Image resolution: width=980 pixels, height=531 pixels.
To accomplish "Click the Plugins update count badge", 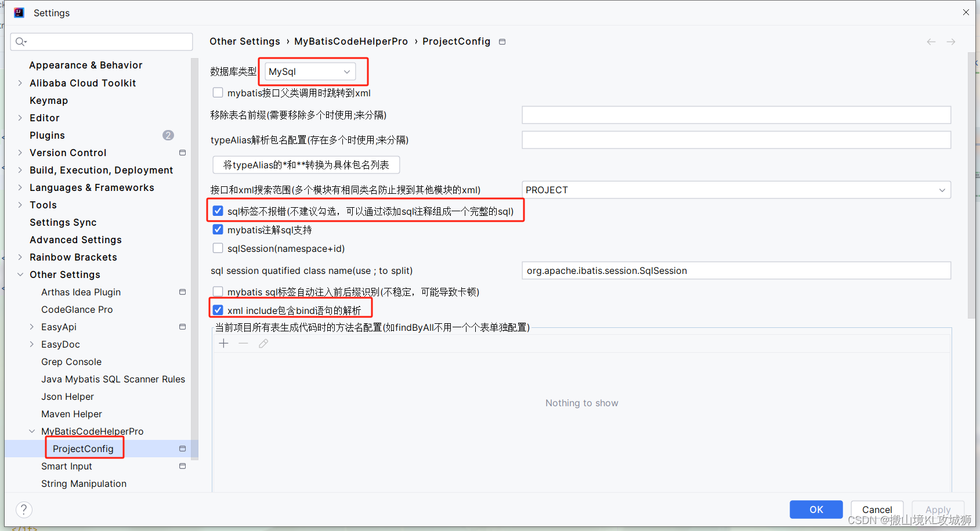I will 168,135.
